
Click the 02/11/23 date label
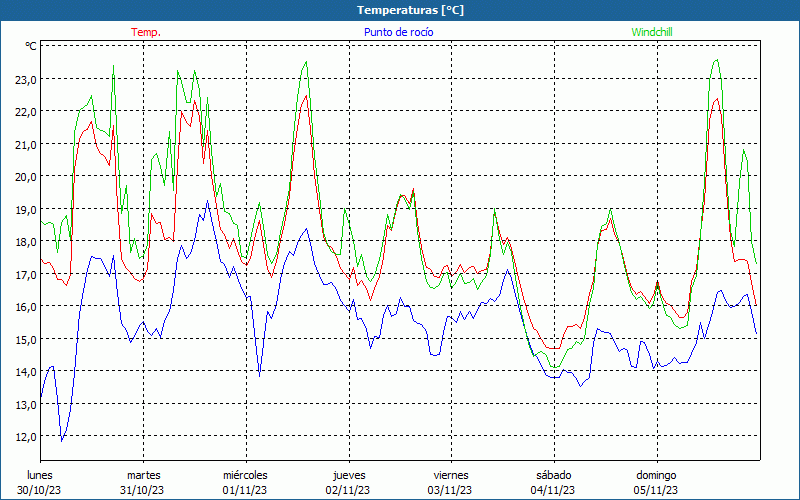tap(347, 490)
